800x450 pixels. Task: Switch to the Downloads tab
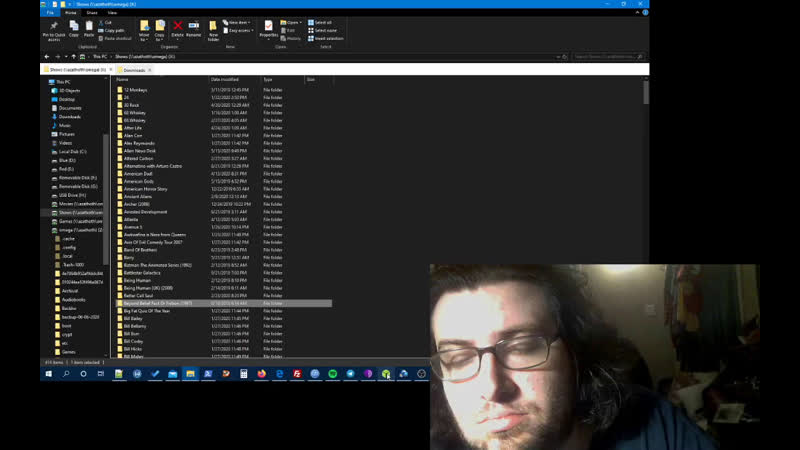point(133,70)
